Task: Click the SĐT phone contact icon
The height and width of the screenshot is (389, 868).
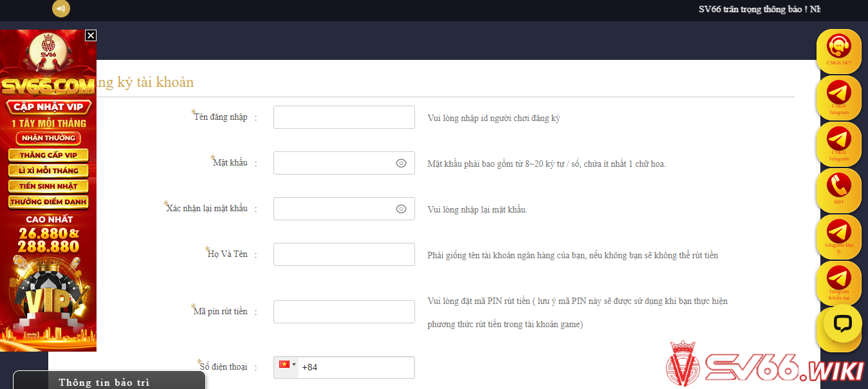Action: point(838,190)
